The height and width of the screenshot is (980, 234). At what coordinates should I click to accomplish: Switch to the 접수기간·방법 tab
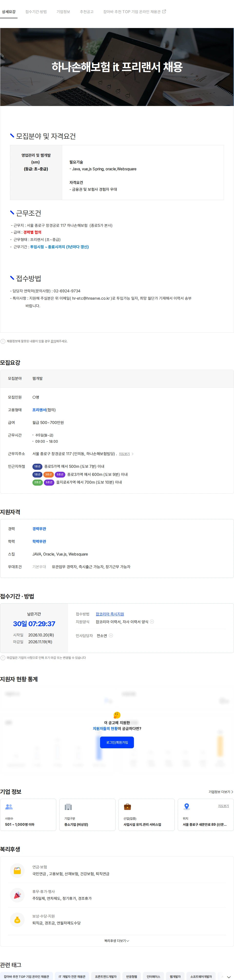(36, 12)
